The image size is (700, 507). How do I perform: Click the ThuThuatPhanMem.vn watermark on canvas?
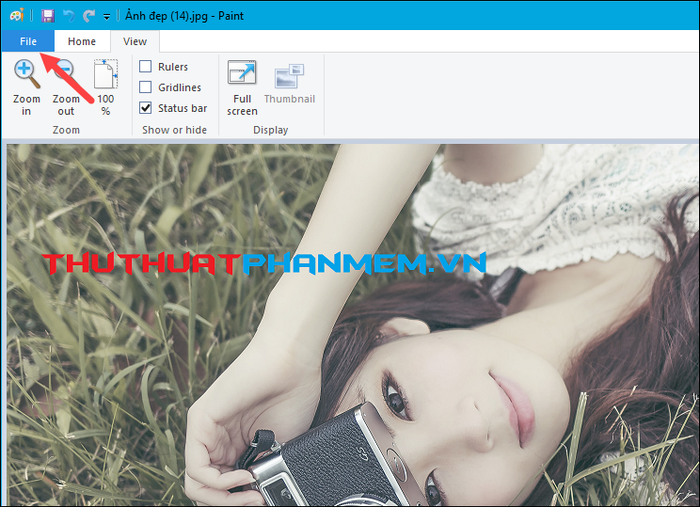coord(263,263)
